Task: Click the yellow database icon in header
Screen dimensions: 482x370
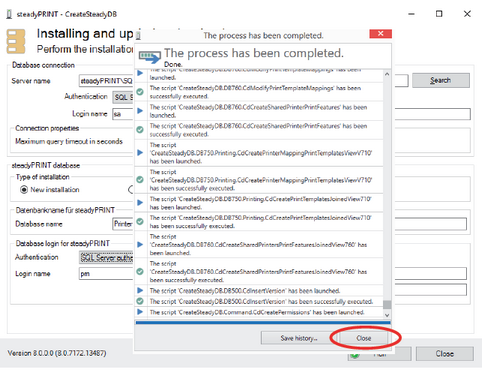Action: [x=16, y=41]
